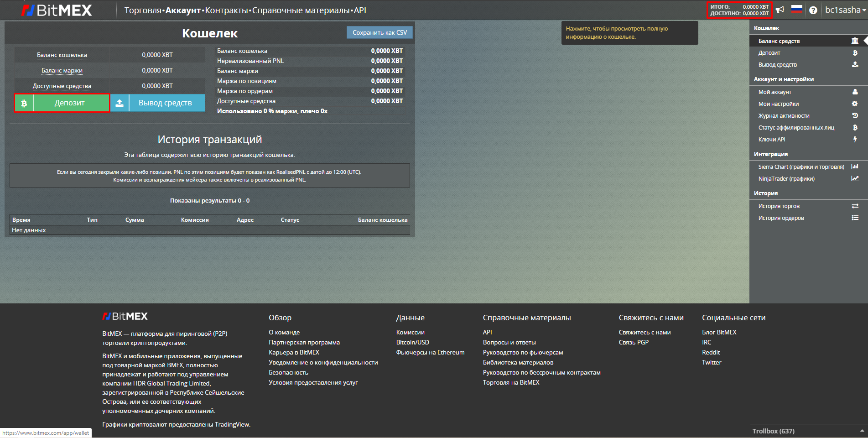Open Sierra Chart integration link
Screen dimensions: 868x438
pos(801,167)
